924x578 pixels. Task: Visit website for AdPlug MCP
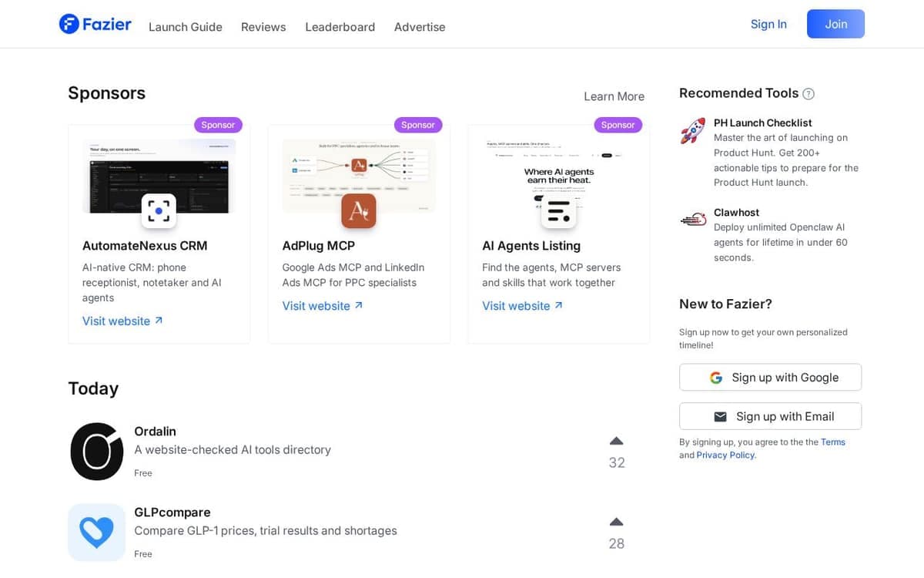323,306
